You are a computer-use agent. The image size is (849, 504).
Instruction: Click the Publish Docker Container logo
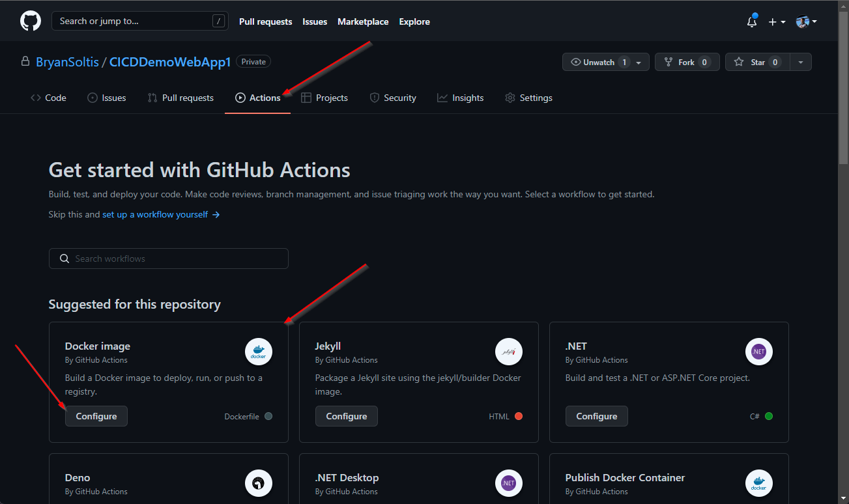(x=759, y=484)
